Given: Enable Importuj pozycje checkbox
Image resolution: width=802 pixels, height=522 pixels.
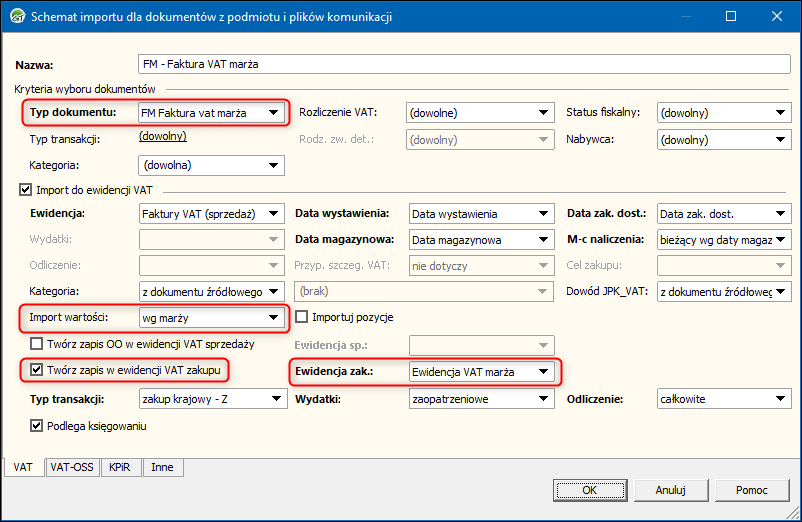Looking at the screenshot, I should coord(303,318).
